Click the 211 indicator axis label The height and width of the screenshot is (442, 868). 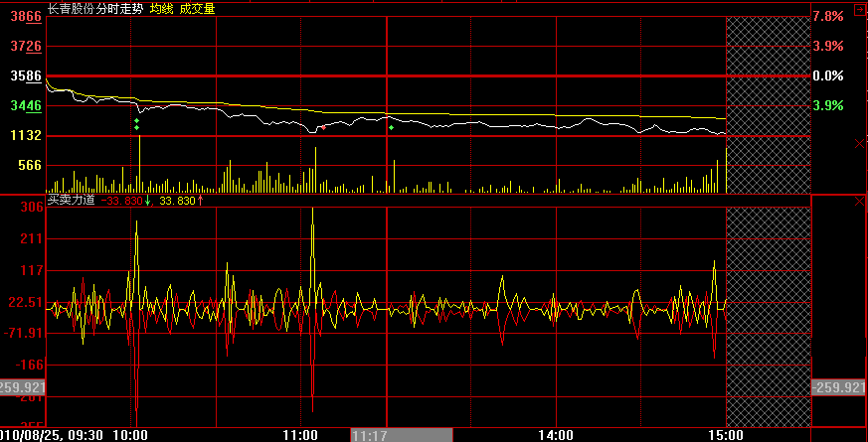point(33,239)
